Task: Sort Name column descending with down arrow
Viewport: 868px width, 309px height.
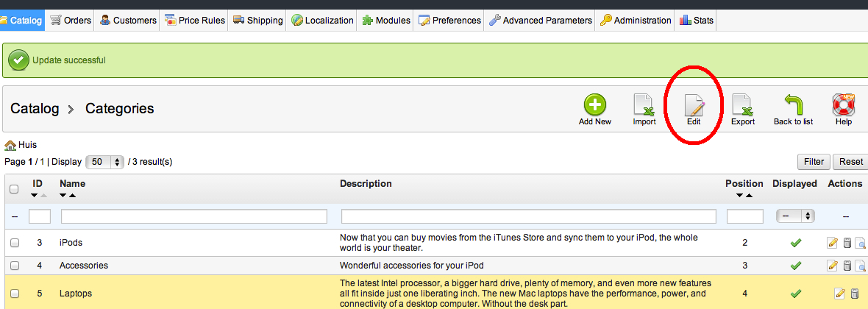Action: coord(63,196)
